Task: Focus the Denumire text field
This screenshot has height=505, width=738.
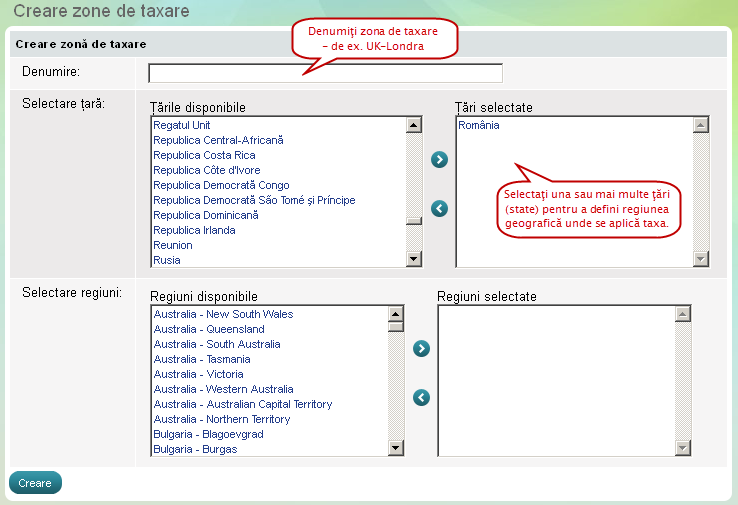Action: point(325,73)
